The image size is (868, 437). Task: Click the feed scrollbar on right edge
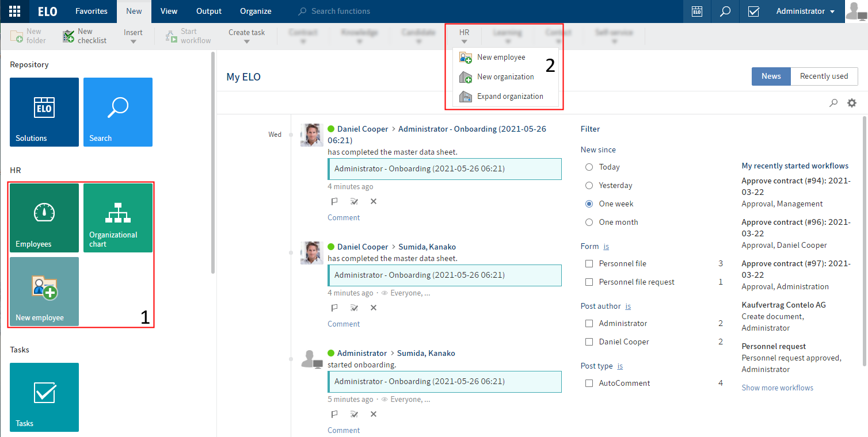pos(864,241)
